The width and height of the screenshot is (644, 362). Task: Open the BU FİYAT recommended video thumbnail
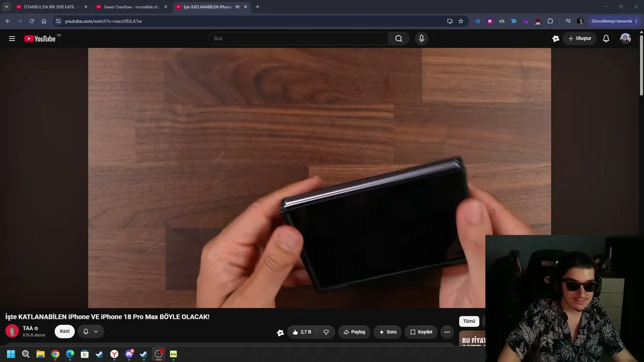pyautogui.click(x=472, y=338)
